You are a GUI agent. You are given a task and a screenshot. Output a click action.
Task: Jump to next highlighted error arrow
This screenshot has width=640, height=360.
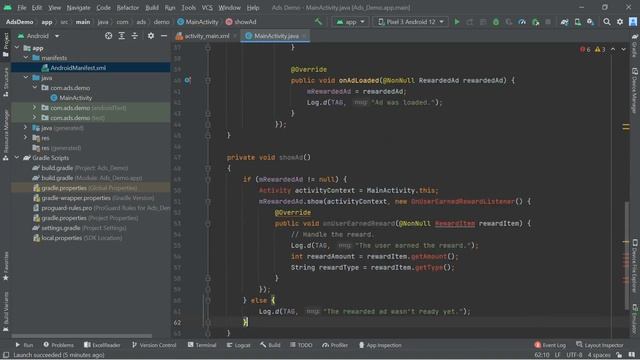pyautogui.click(x=623, y=49)
